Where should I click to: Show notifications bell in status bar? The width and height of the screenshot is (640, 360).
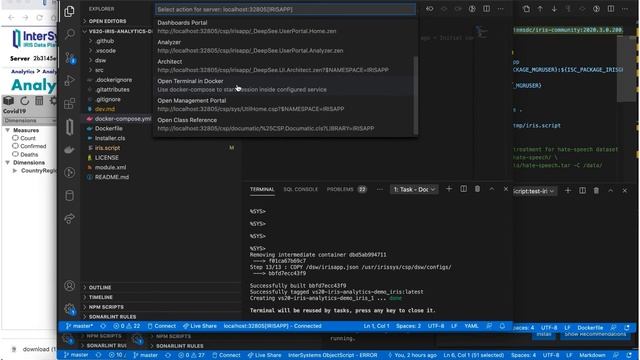click(x=502, y=326)
